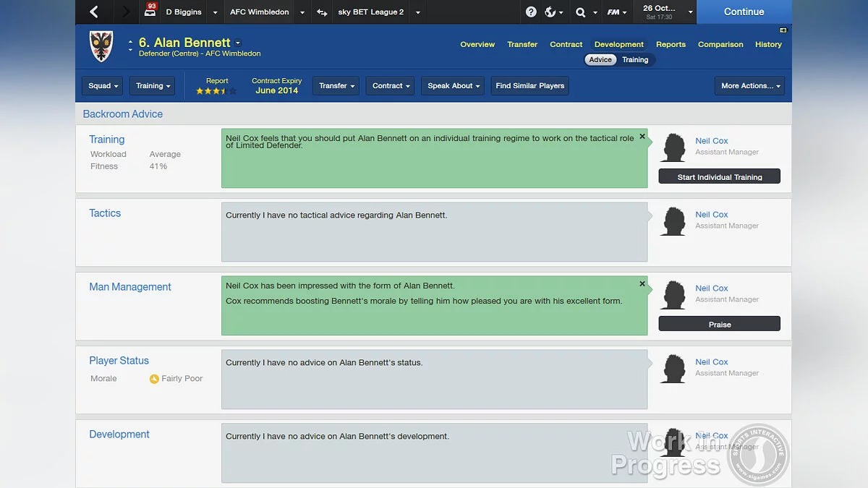Click the Continue button
Screen dimensions: 868x488
point(744,12)
